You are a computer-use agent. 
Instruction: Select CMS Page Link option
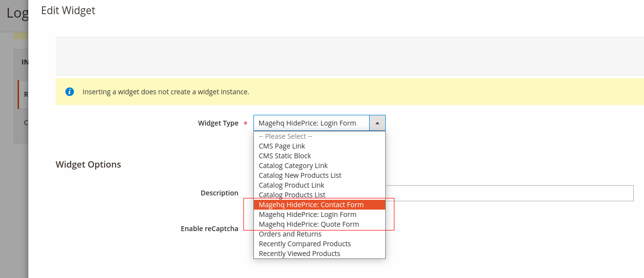click(319, 146)
